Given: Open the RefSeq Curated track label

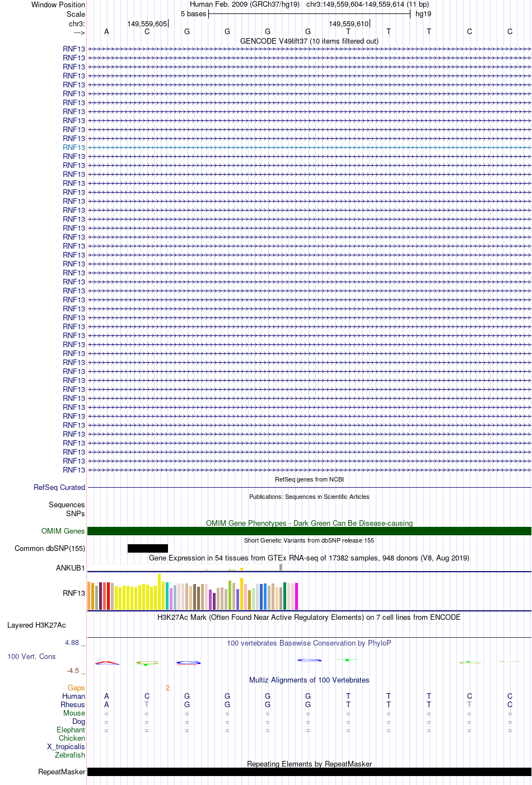Looking at the screenshot, I should 59,488.
